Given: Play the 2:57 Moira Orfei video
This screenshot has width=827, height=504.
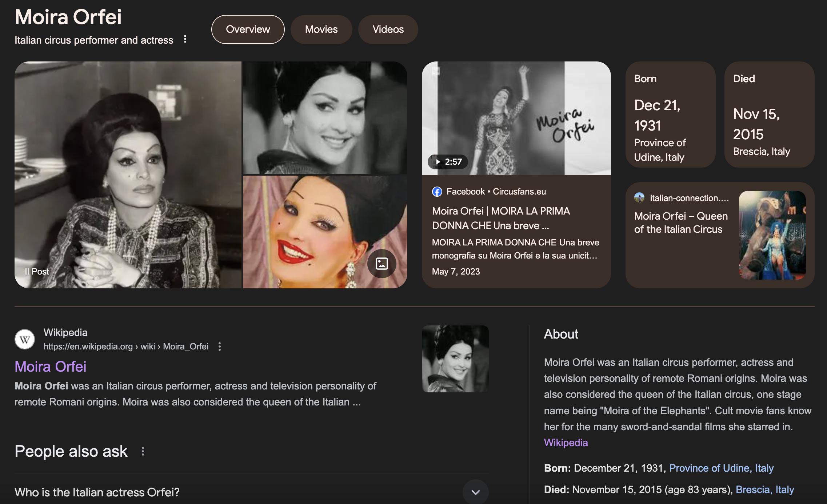Looking at the screenshot, I should (x=448, y=162).
